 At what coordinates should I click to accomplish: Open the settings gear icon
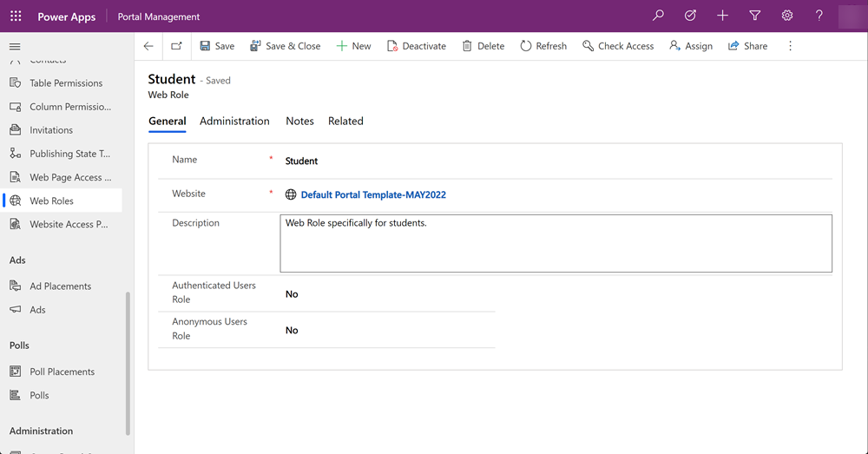787,16
